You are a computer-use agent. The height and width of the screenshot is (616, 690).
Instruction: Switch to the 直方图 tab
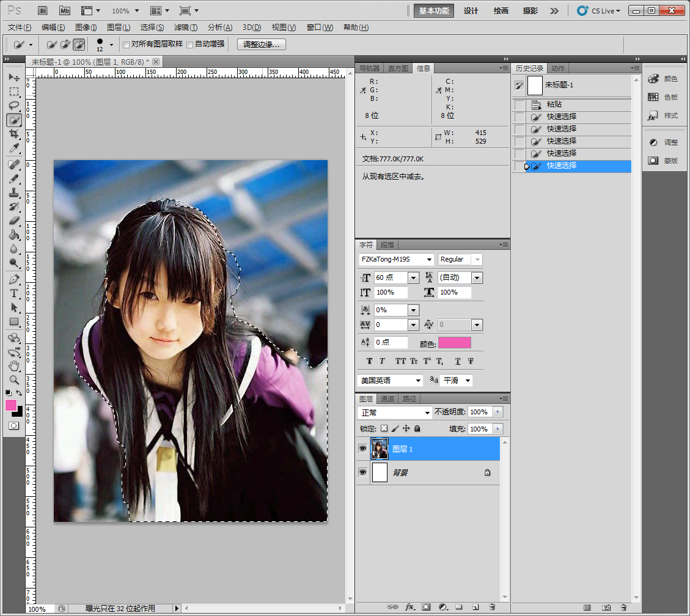398,68
